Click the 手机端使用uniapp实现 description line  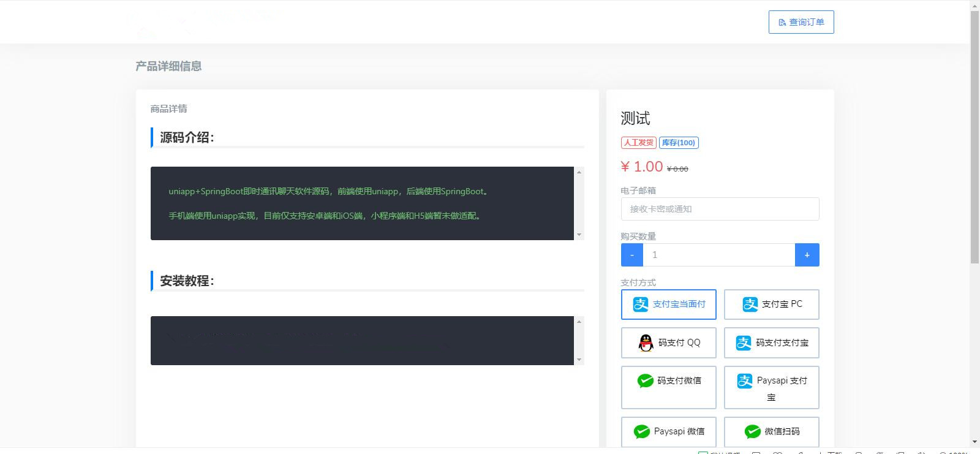click(x=326, y=216)
